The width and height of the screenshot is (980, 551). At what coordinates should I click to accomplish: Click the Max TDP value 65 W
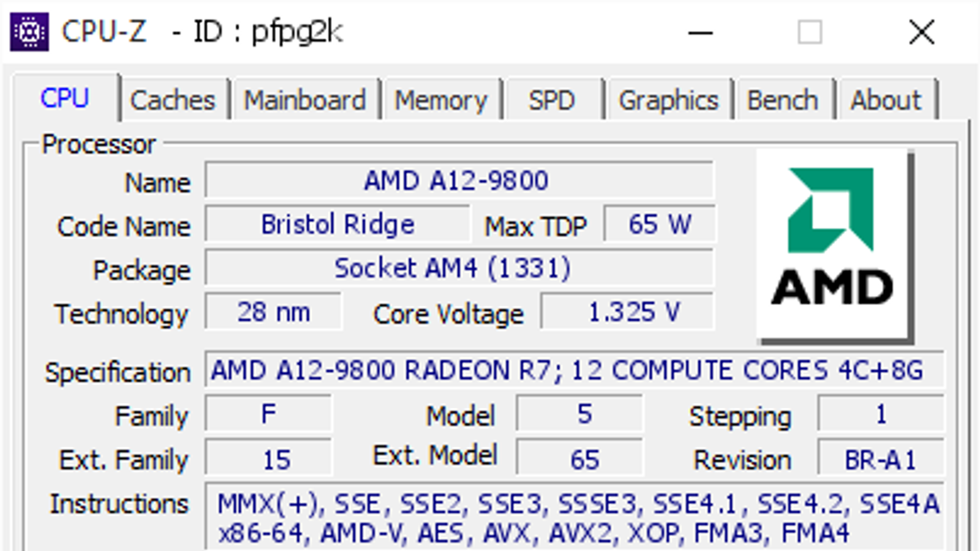659,225
